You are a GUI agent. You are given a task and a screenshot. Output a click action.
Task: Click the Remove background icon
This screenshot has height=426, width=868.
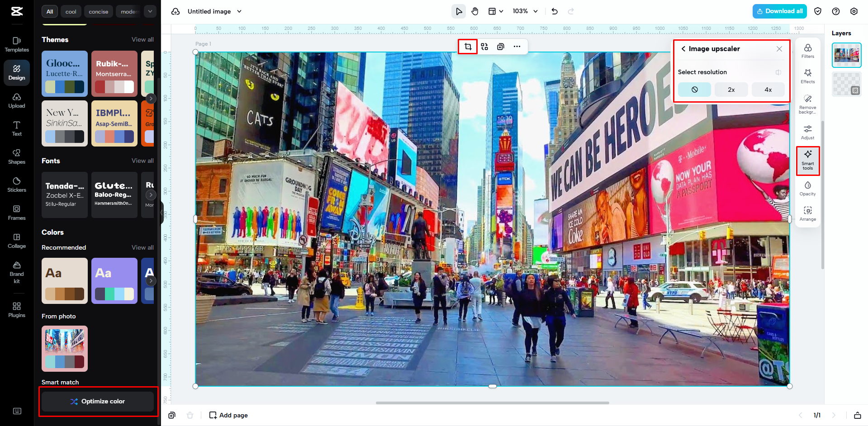coord(807,104)
